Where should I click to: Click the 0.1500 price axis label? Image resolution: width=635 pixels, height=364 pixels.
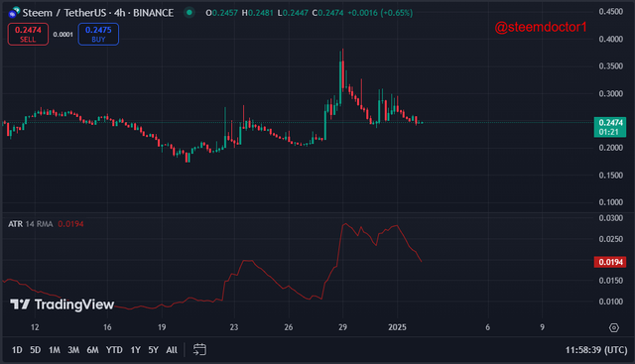[x=611, y=176]
